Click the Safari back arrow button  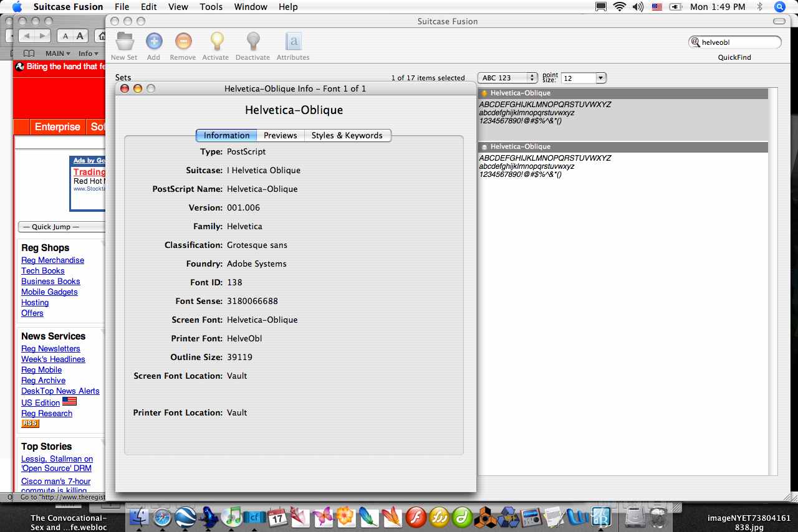27,36
